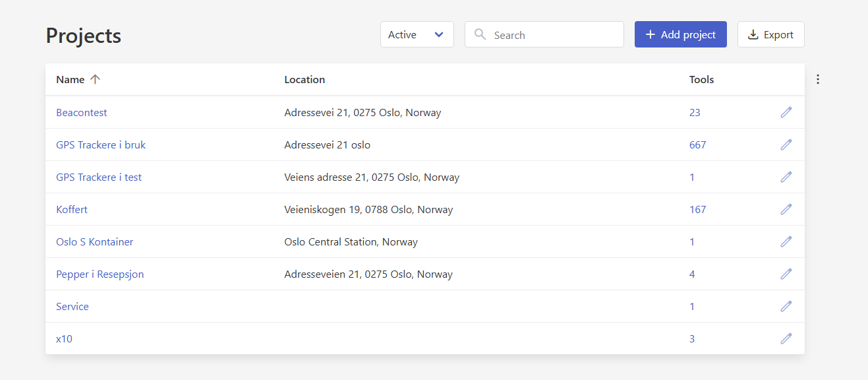Edit Pepper i Resepsjon using pencil icon

point(786,274)
